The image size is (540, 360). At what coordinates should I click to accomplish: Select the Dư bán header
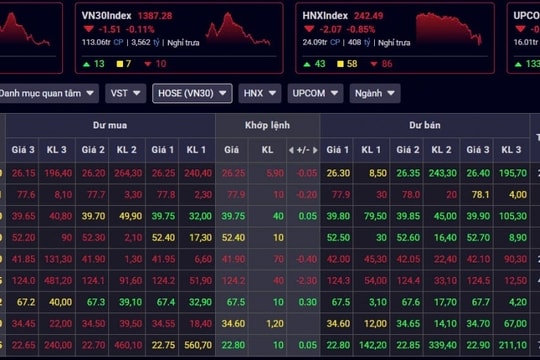425,125
